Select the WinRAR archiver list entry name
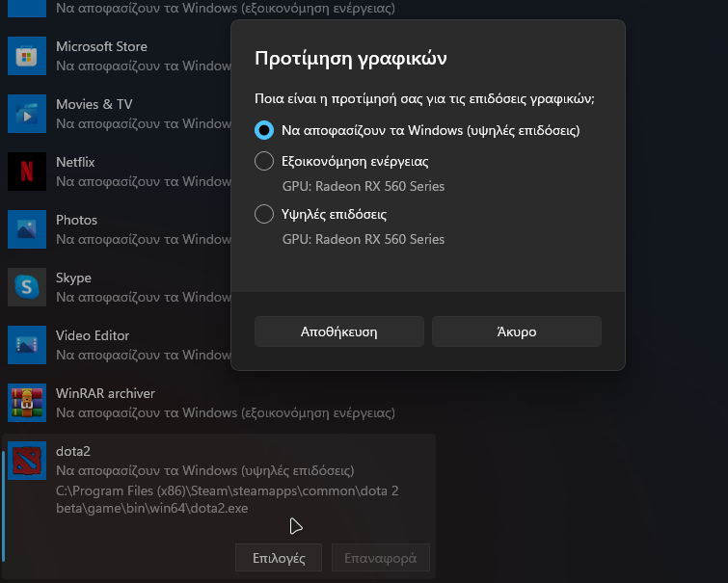The width and height of the screenshot is (728, 583). 105,393
